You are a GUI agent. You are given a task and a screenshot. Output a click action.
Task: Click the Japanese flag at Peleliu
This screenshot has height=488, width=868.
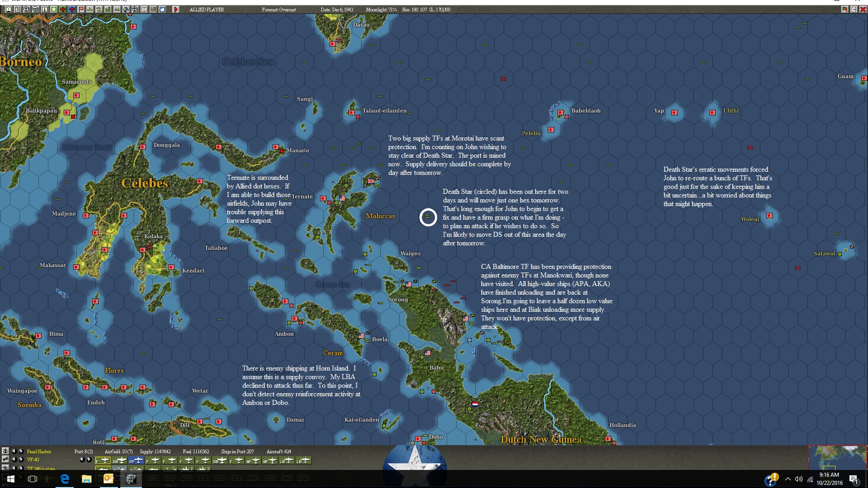point(551,130)
